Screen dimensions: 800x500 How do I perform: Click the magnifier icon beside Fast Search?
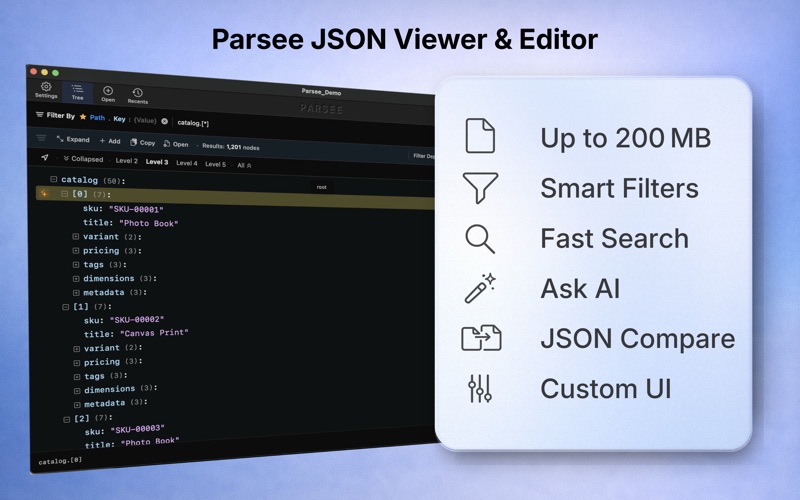click(480, 239)
